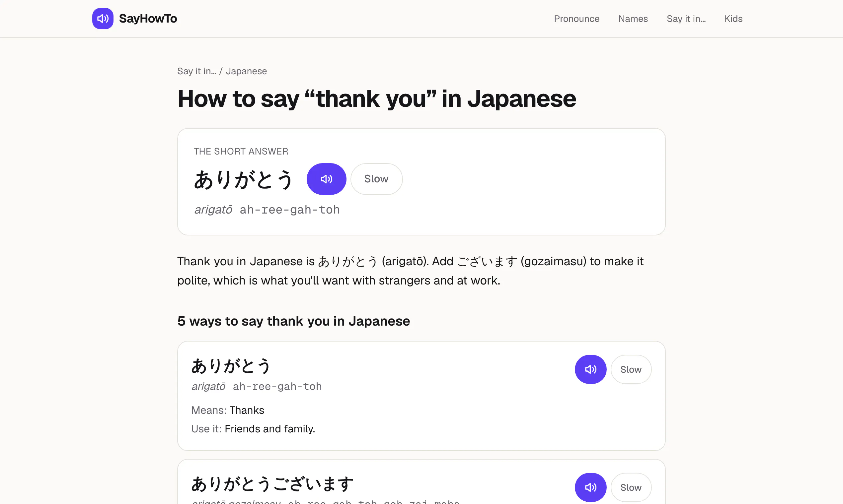Screen dimensions: 843x504
Task: Click the page title heading
Action: click(x=377, y=99)
